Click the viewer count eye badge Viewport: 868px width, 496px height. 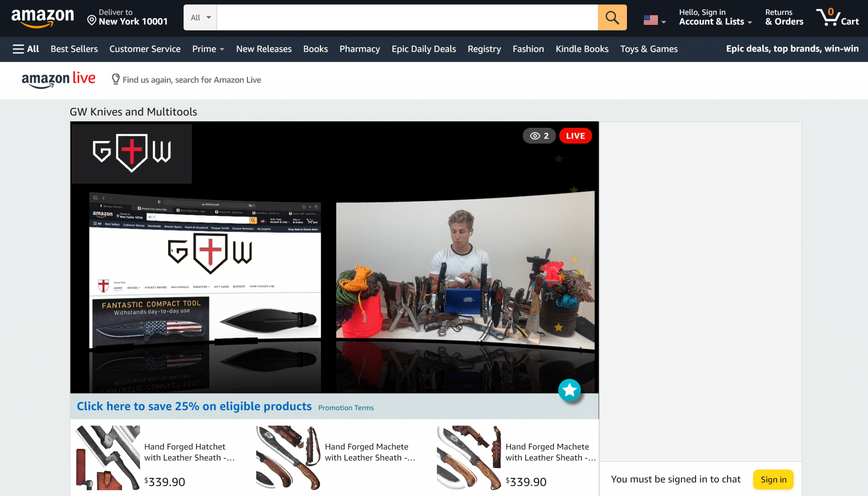tap(539, 136)
